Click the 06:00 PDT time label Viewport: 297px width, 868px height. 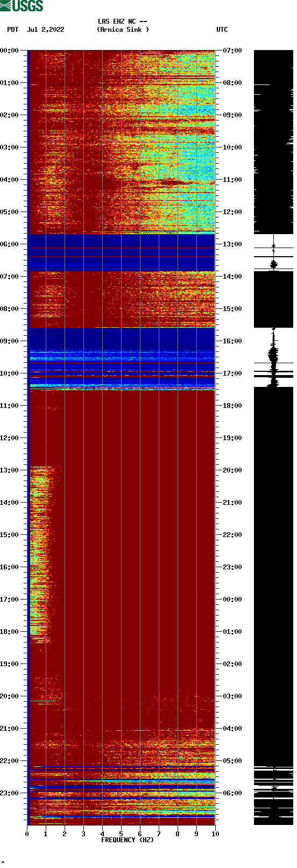10,244
